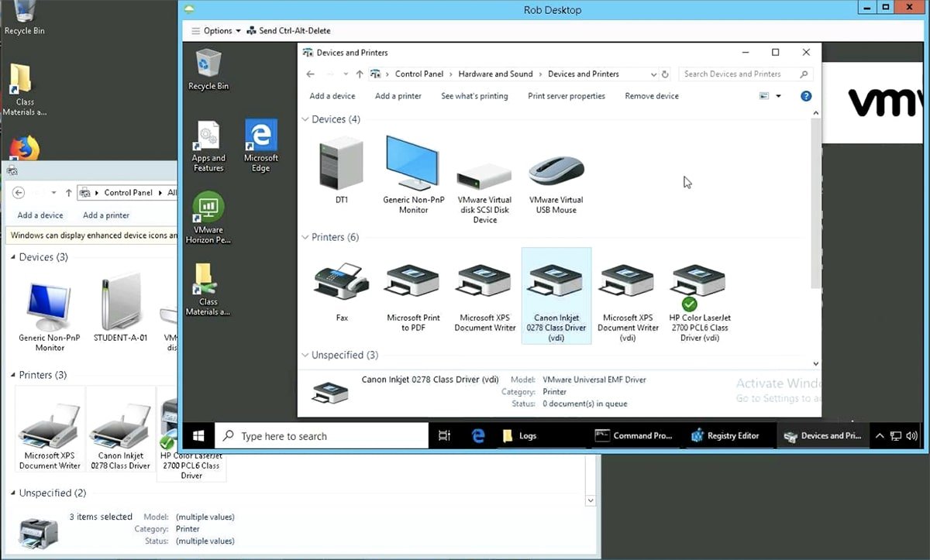Viewport: 930px width, 560px height.
Task: Click the blue Help question-mark icon
Action: click(805, 95)
